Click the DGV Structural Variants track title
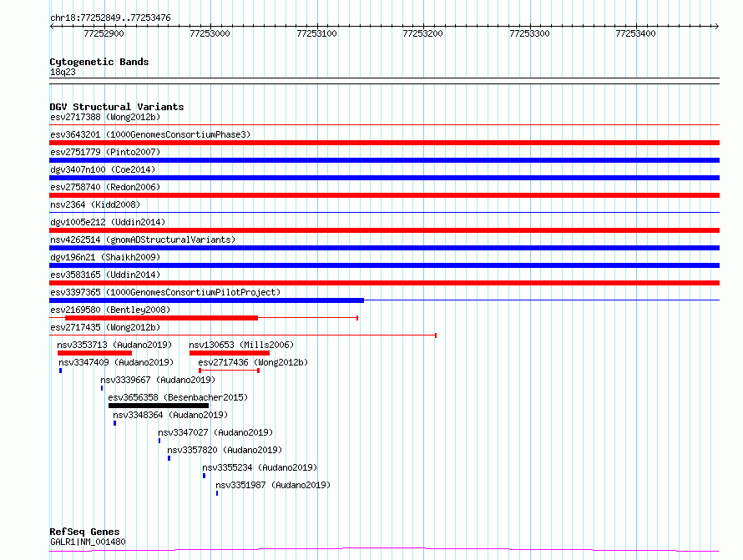 [x=117, y=107]
